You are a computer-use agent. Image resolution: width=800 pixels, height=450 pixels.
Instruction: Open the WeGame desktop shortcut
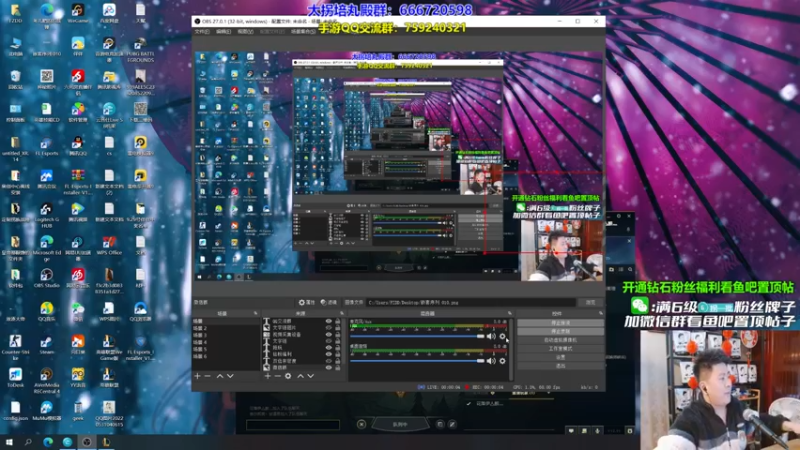78,14
